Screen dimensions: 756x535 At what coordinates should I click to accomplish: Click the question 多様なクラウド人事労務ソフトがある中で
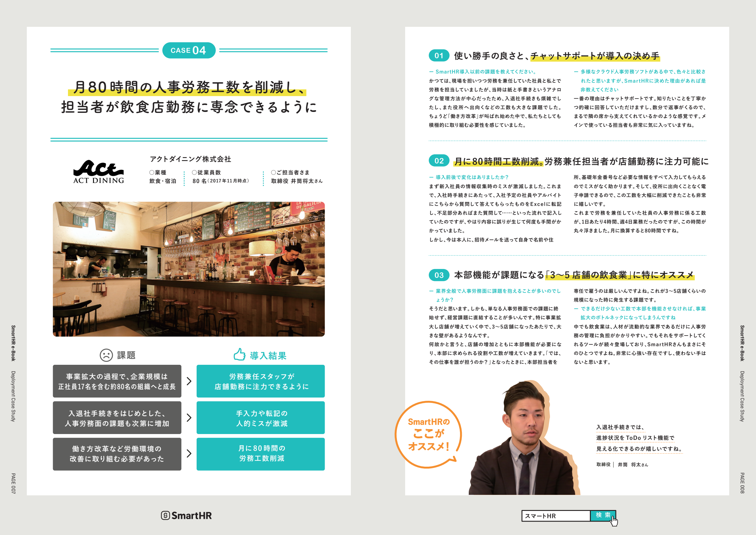point(640,81)
